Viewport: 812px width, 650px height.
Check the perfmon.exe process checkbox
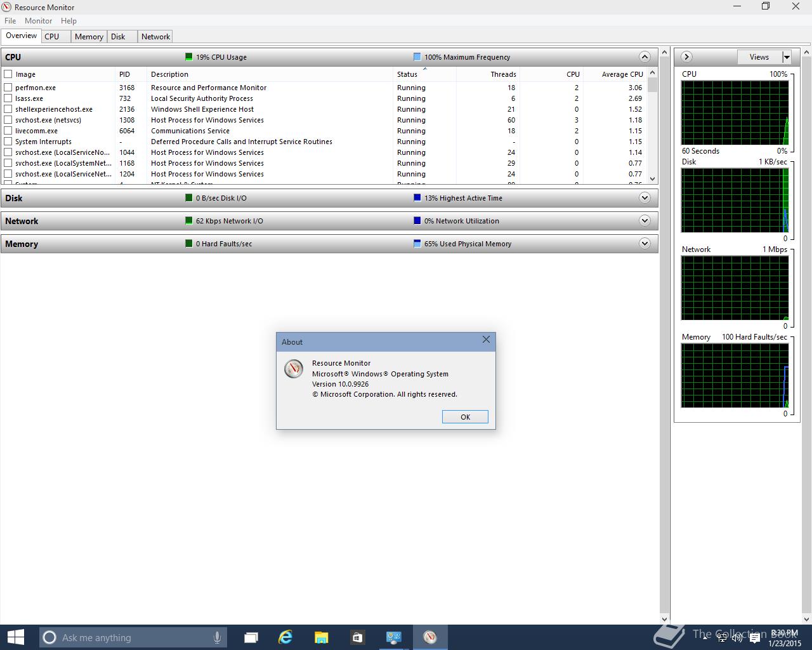[x=8, y=88]
